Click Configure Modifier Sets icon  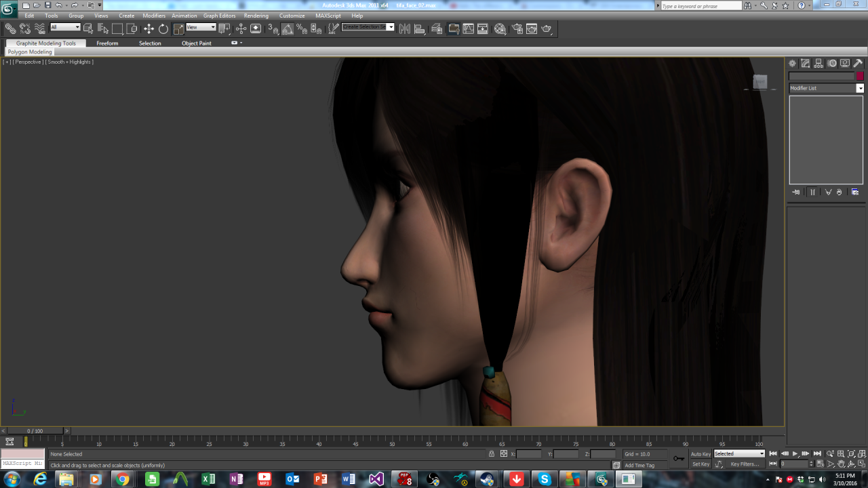tap(855, 192)
